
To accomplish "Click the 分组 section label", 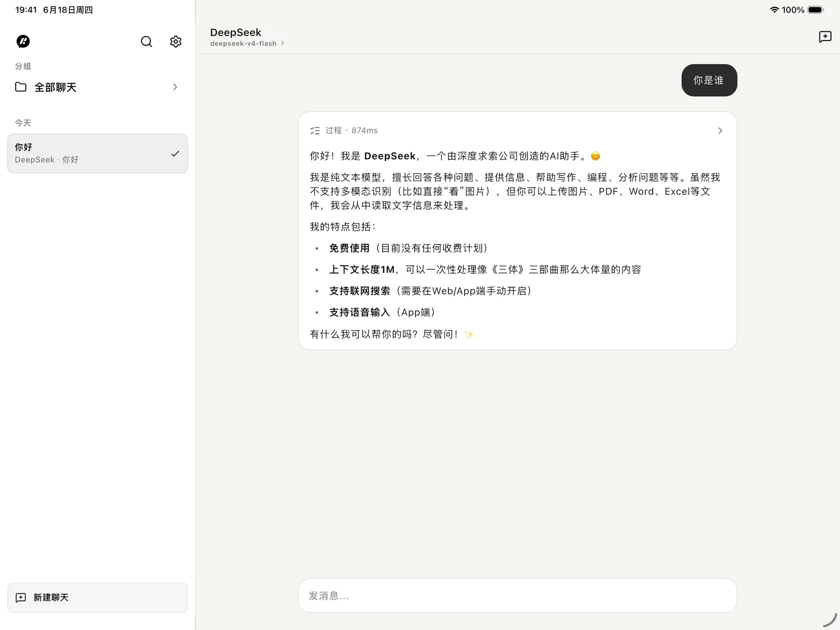I will pyautogui.click(x=23, y=66).
